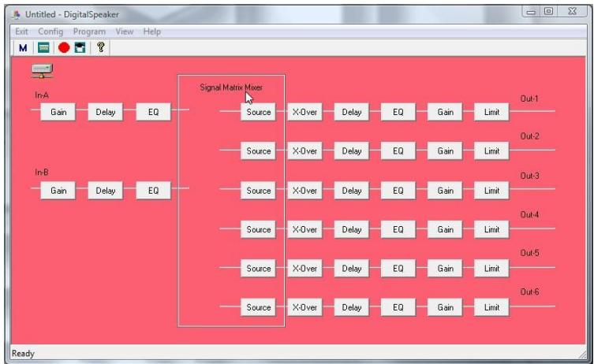
Task: Click the Out-1 Limit block
Action: coord(491,112)
